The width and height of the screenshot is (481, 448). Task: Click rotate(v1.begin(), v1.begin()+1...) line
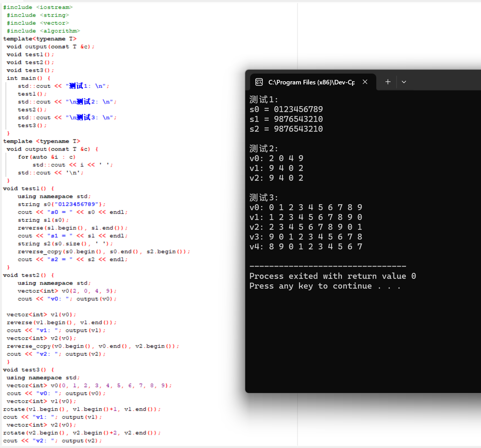pos(82,409)
